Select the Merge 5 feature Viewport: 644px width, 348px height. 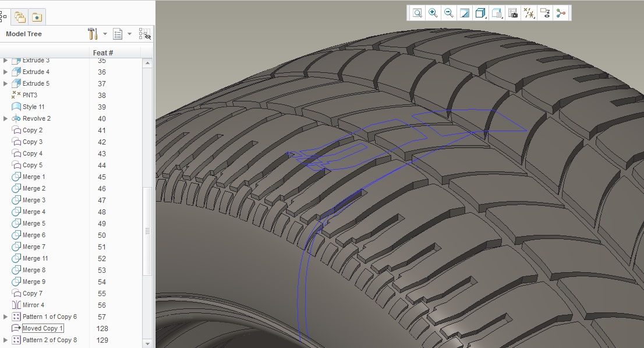[x=34, y=223]
